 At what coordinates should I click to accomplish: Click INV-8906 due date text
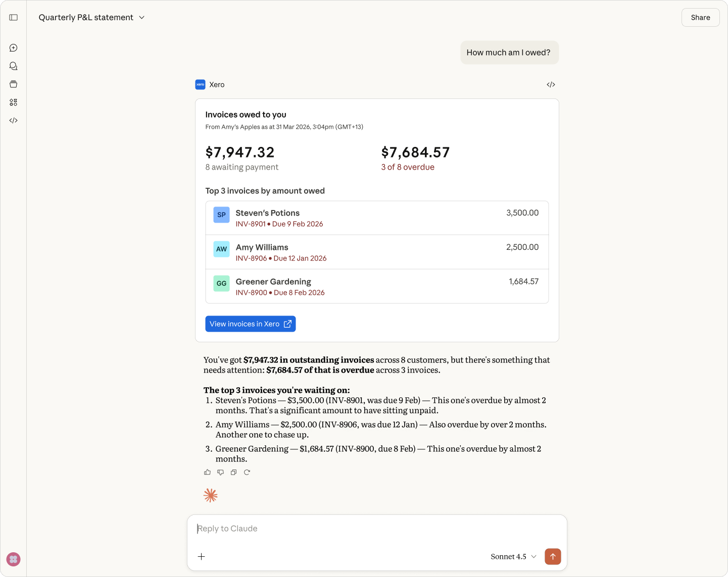(281, 258)
